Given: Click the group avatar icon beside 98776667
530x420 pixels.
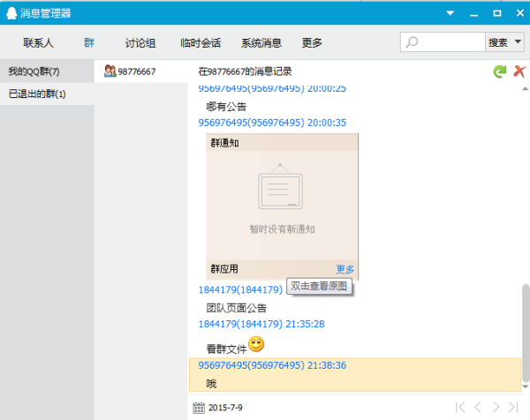Looking at the screenshot, I should (110, 71).
